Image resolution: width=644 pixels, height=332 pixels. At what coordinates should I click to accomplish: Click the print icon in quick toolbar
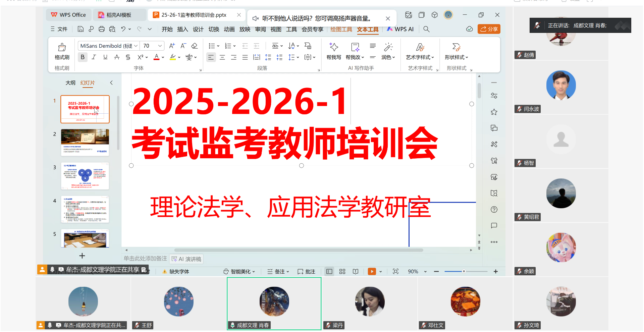102,29
